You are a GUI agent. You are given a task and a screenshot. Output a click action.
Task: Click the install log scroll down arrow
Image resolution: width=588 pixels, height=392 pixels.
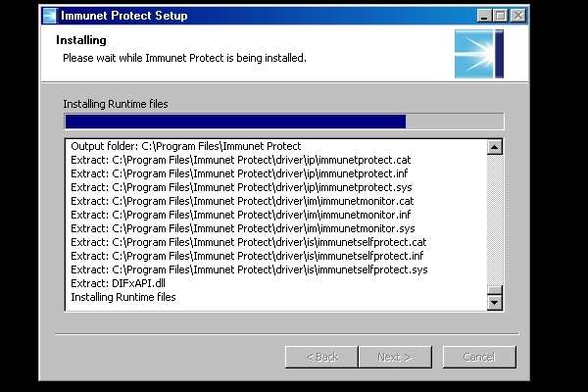pos(495,303)
